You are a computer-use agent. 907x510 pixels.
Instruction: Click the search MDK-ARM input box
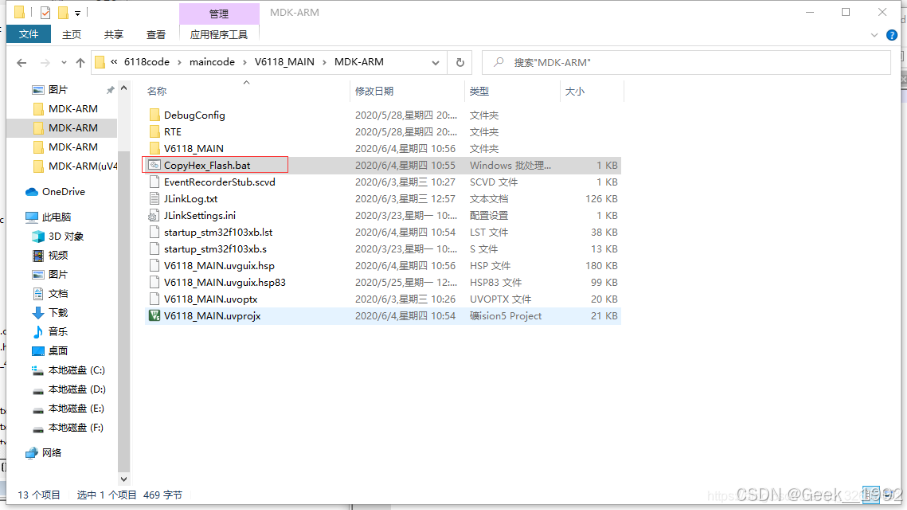click(686, 62)
